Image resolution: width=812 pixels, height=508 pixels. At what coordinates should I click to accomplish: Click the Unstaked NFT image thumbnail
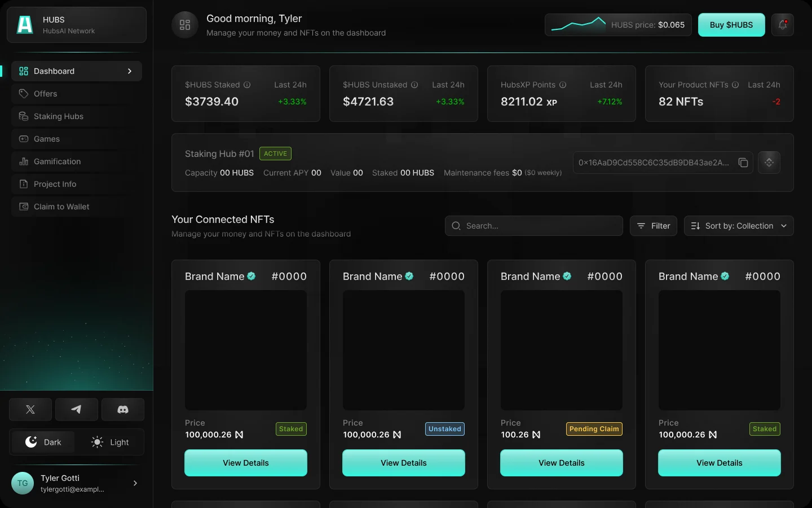[x=404, y=350]
